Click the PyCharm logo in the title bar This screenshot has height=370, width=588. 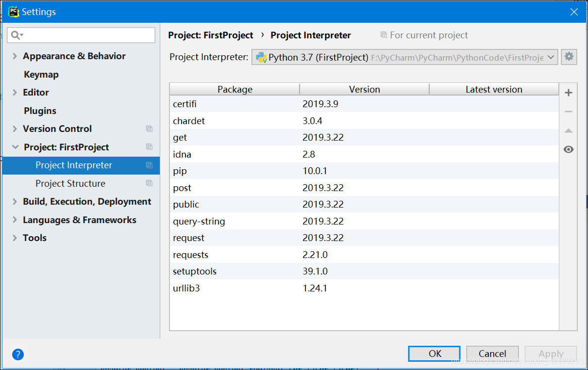[14, 12]
